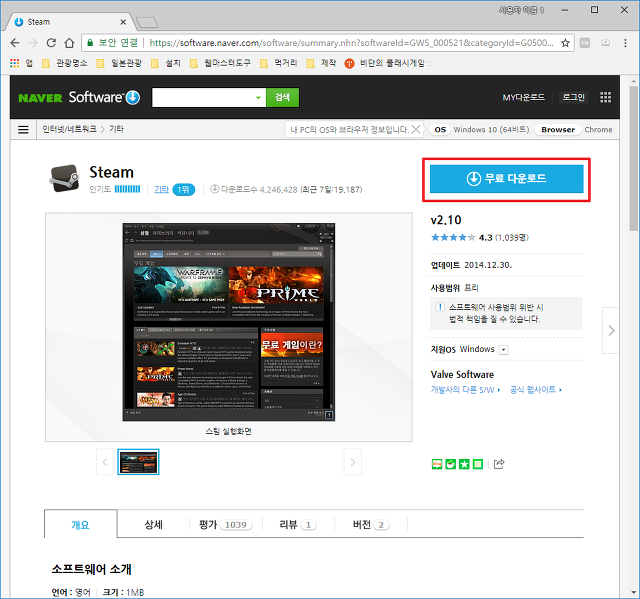Click the cast icon in the Chrome toolbar
The height and width of the screenshot is (599, 640).
tap(606, 43)
